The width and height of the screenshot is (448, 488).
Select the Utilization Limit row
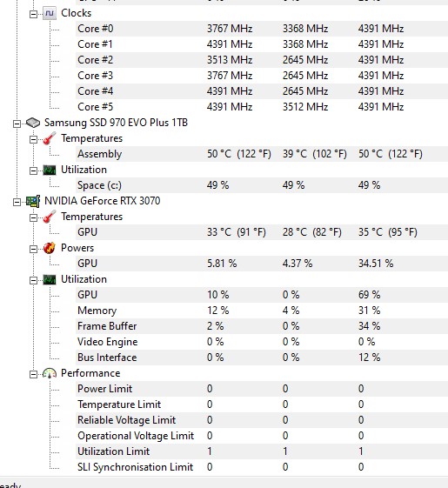(262, 451)
